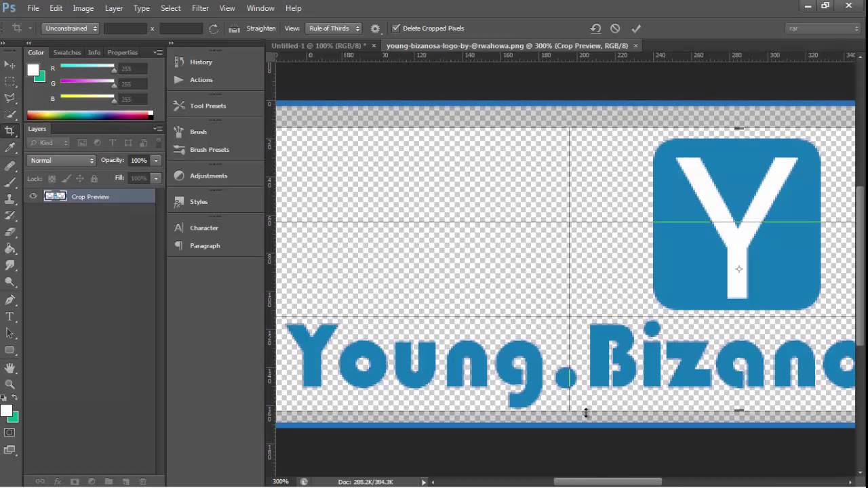Viewport: 868px width, 488px height.
Task: Cancel the current crop operation
Action: tap(615, 28)
